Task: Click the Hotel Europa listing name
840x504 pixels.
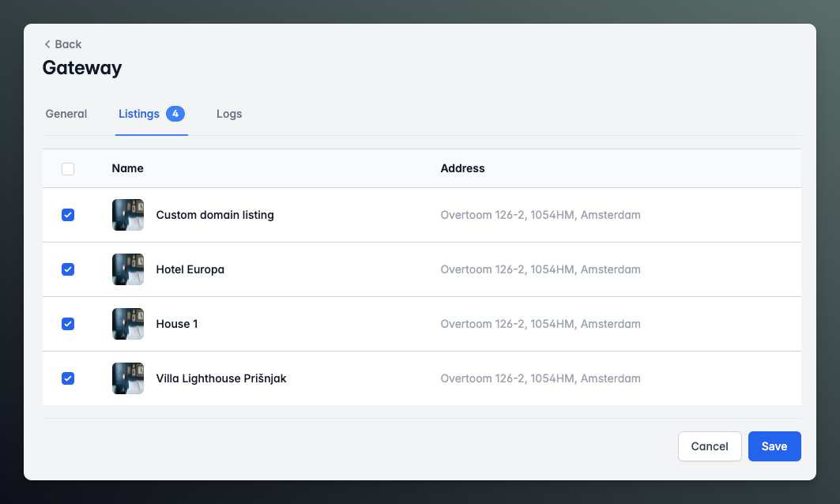Action: [x=190, y=269]
